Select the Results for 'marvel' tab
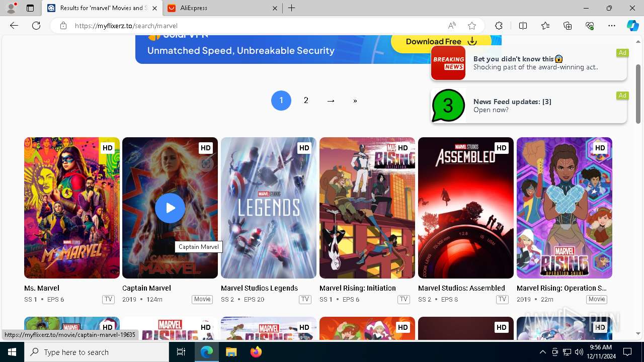 click(102, 8)
